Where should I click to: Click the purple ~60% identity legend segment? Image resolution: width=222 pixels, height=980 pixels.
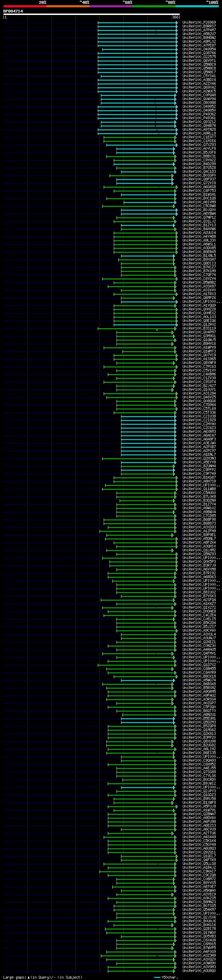click(111, 6)
